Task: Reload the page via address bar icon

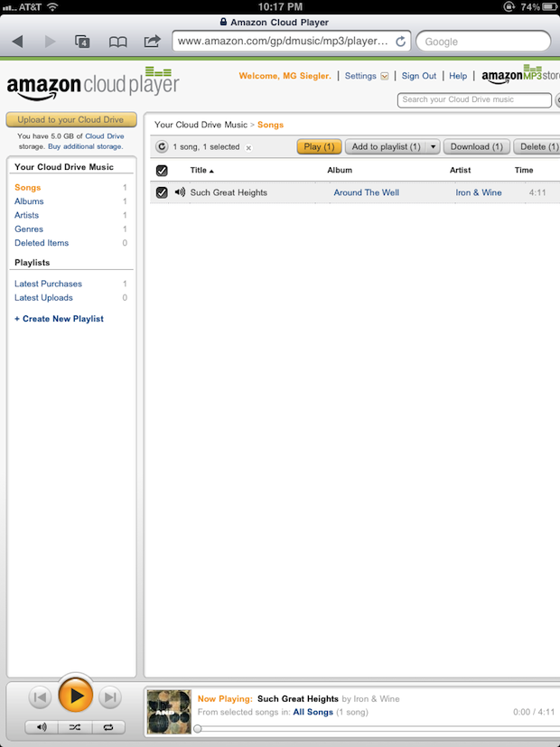Action: (401, 42)
